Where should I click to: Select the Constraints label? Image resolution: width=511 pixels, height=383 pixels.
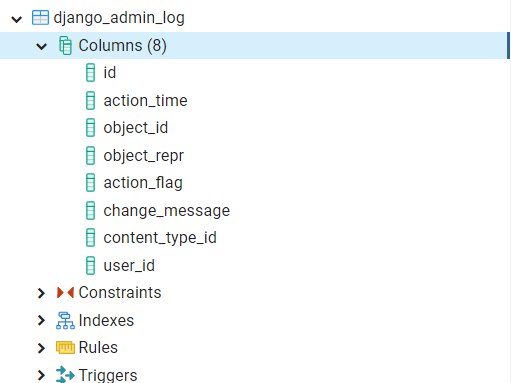coord(120,293)
